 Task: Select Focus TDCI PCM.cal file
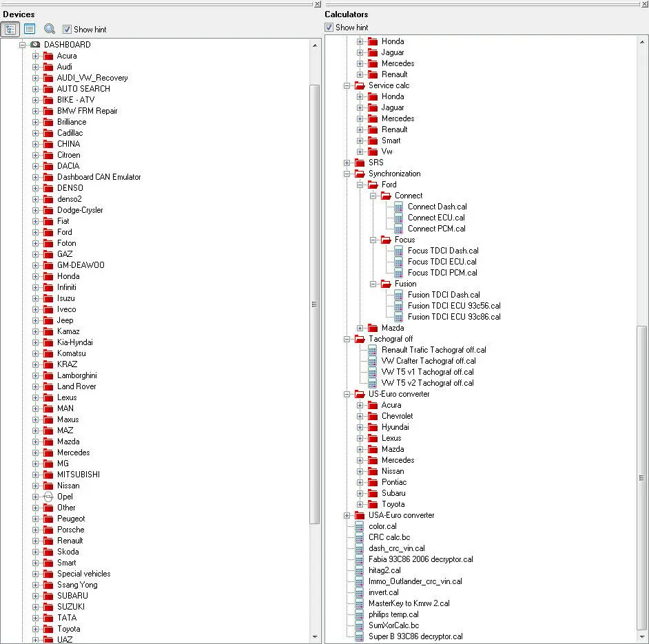click(x=442, y=273)
